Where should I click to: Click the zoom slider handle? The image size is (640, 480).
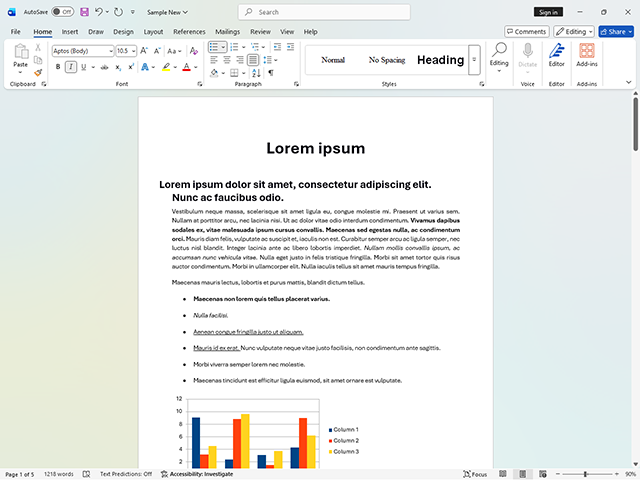pos(585,474)
